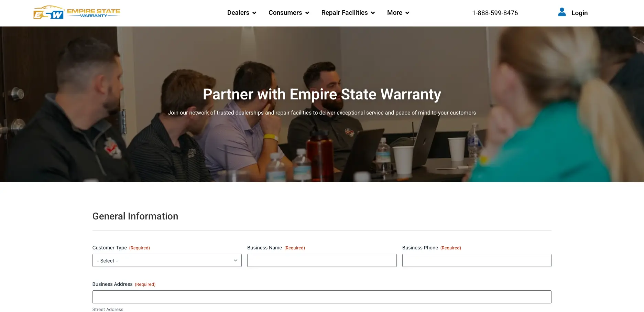Open the More menu

coord(398,13)
